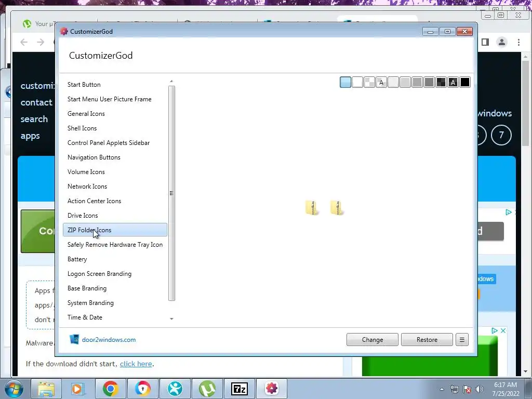Click the red-blue circular taskbar icon

click(x=142, y=389)
